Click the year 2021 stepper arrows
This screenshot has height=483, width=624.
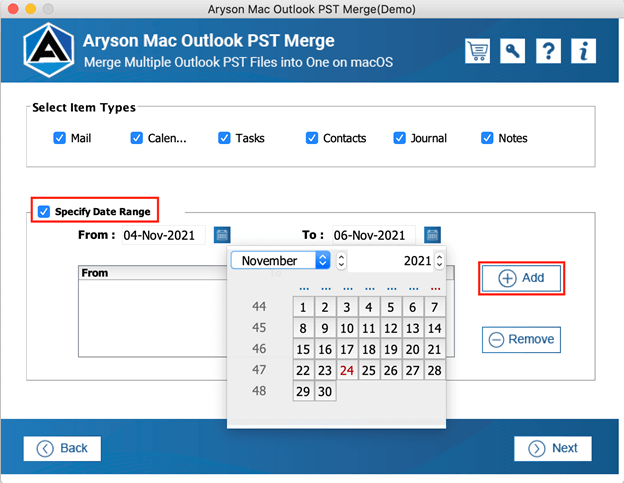(439, 261)
